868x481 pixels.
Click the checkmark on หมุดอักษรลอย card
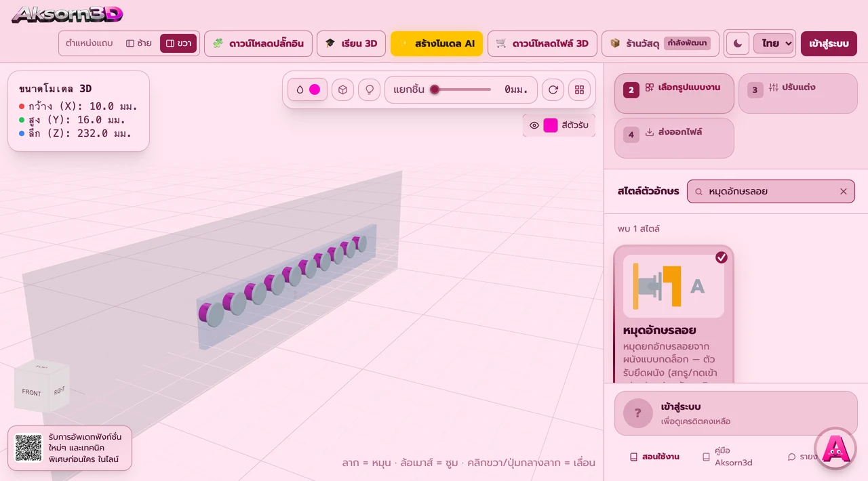(722, 257)
